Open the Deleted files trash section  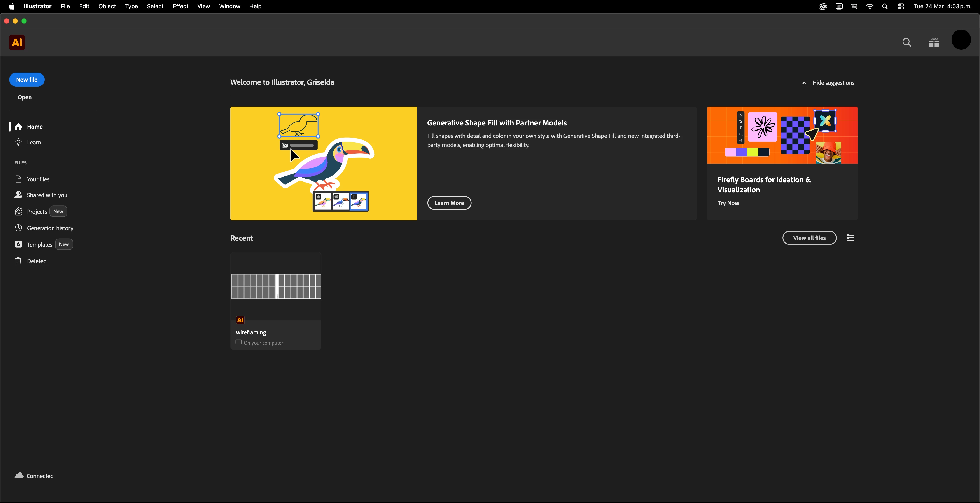(x=37, y=261)
